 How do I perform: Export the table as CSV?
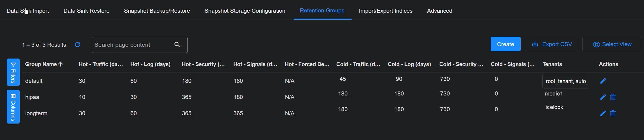[x=552, y=44]
